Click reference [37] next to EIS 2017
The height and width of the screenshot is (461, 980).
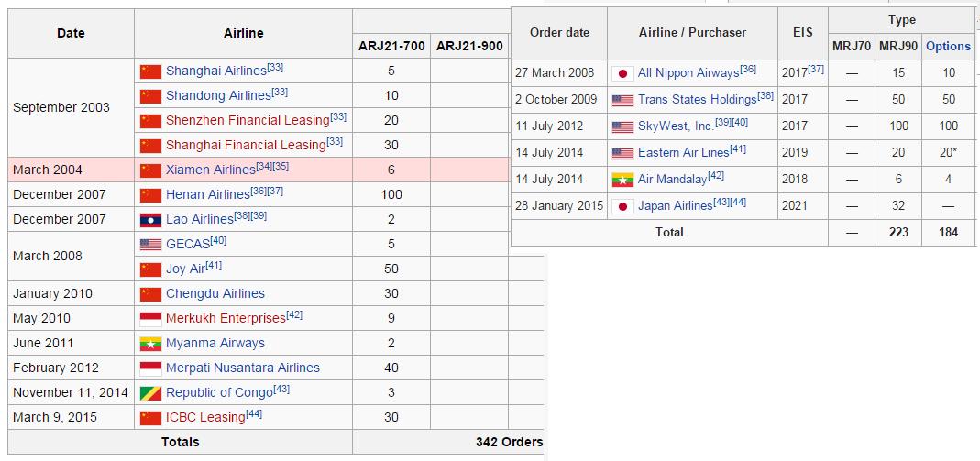coord(816,69)
